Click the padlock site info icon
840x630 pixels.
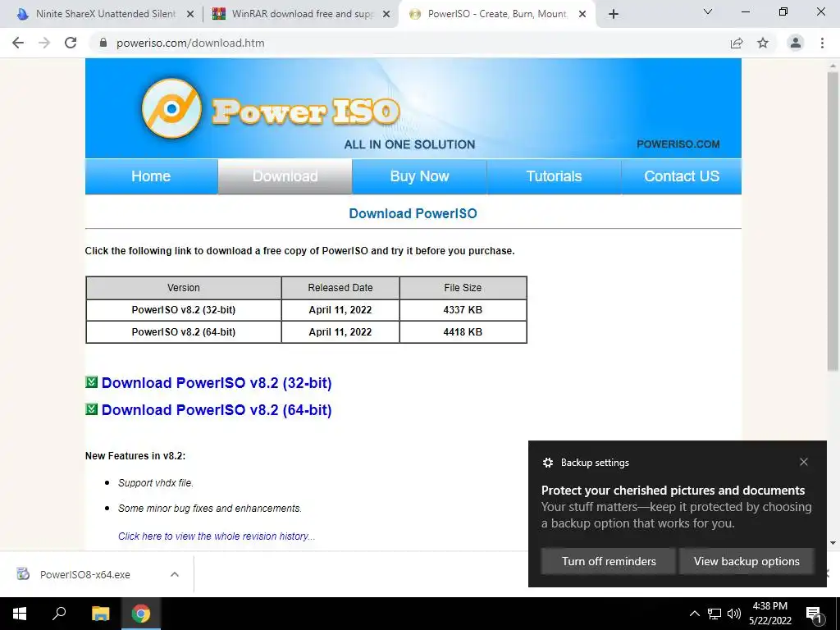[x=103, y=43]
